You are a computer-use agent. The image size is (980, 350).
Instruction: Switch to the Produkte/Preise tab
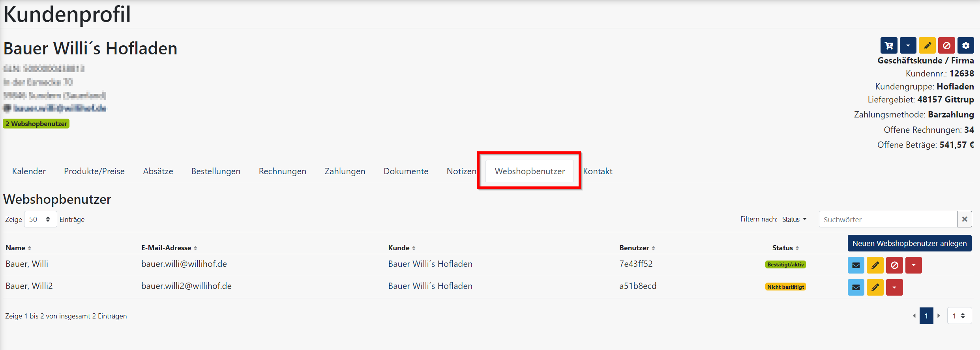(x=94, y=171)
